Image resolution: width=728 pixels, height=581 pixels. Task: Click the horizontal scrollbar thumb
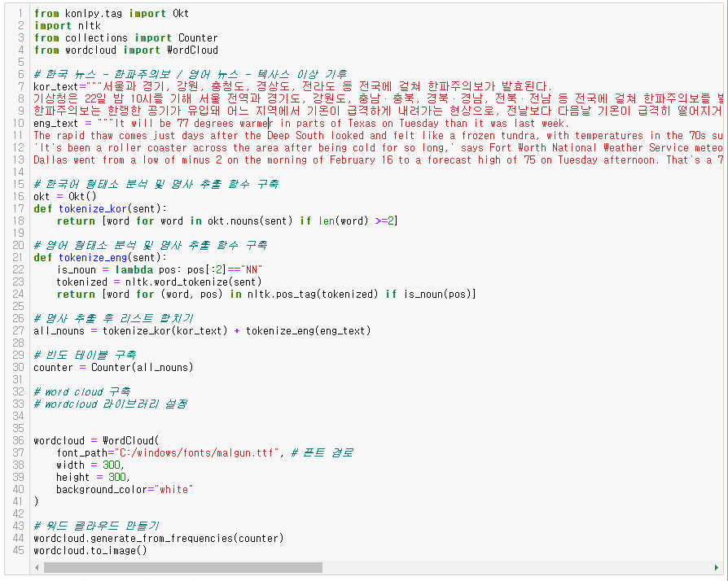click(183, 567)
